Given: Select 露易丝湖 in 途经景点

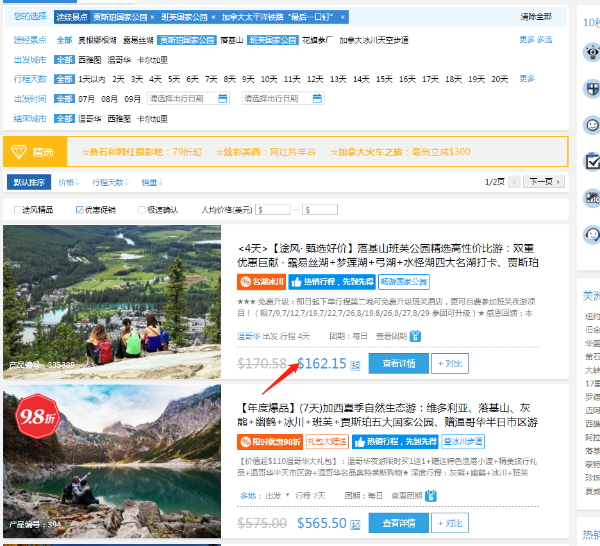Looking at the screenshot, I should [x=138, y=40].
